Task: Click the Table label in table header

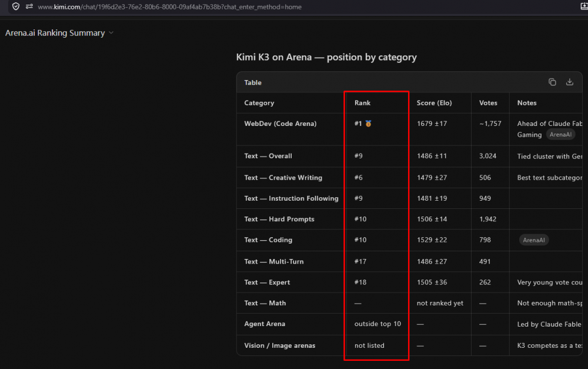Action: [x=253, y=82]
